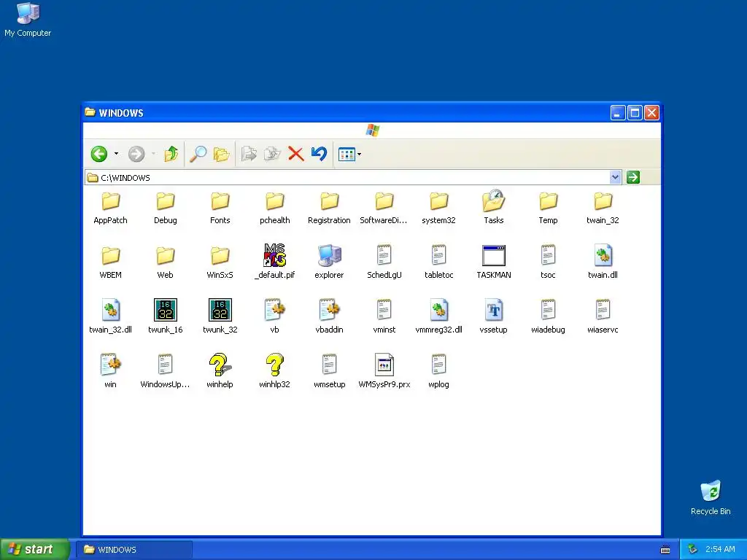Click the WINDOWS taskbar button
747x560 pixels.
134,550
